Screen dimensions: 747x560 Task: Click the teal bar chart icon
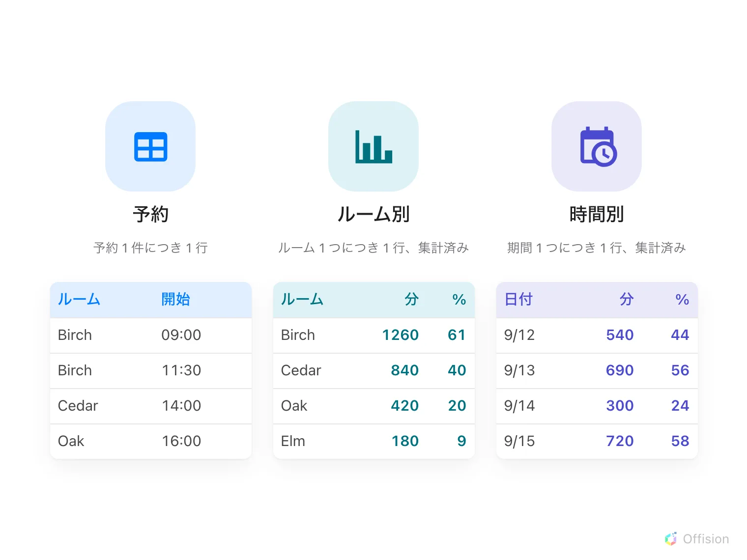tap(373, 146)
